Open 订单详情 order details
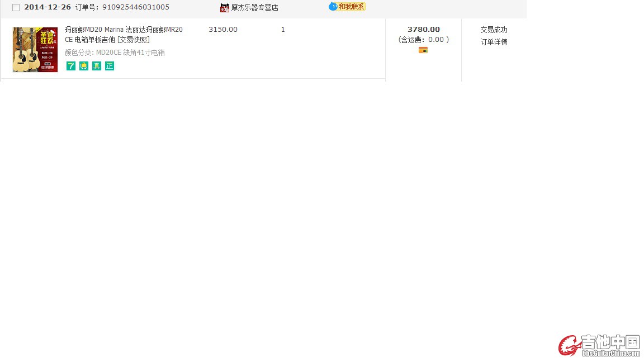This screenshot has height=362, width=644. [x=494, y=42]
